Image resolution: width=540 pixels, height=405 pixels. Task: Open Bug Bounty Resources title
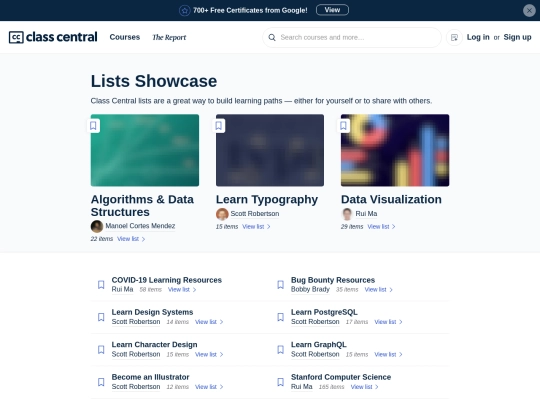click(x=333, y=280)
